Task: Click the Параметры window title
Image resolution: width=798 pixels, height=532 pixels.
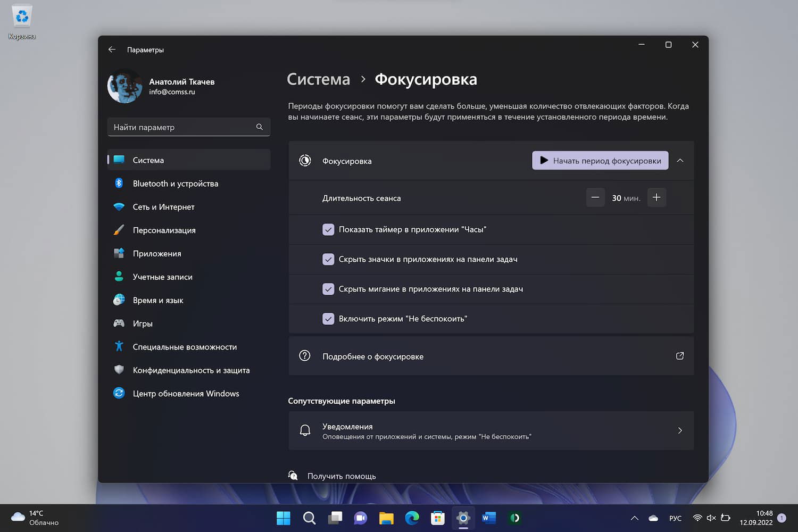Action: coord(145,50)
